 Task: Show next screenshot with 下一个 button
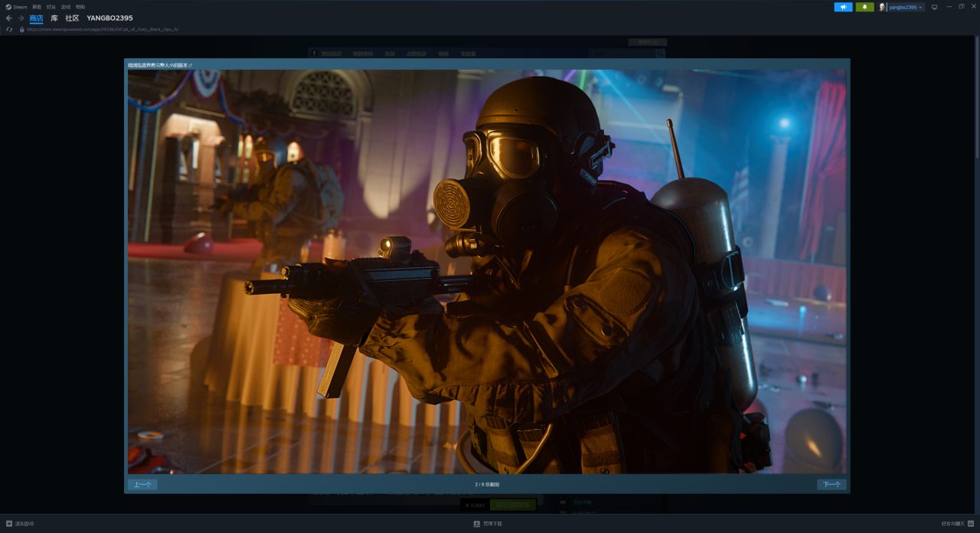831,484
